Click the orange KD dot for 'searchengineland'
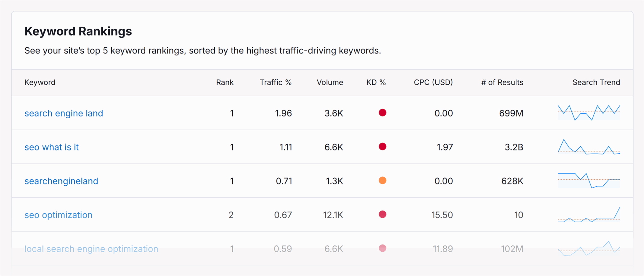Image resolution: width=644 pixels, height=276 pixels. pos(382,181)
